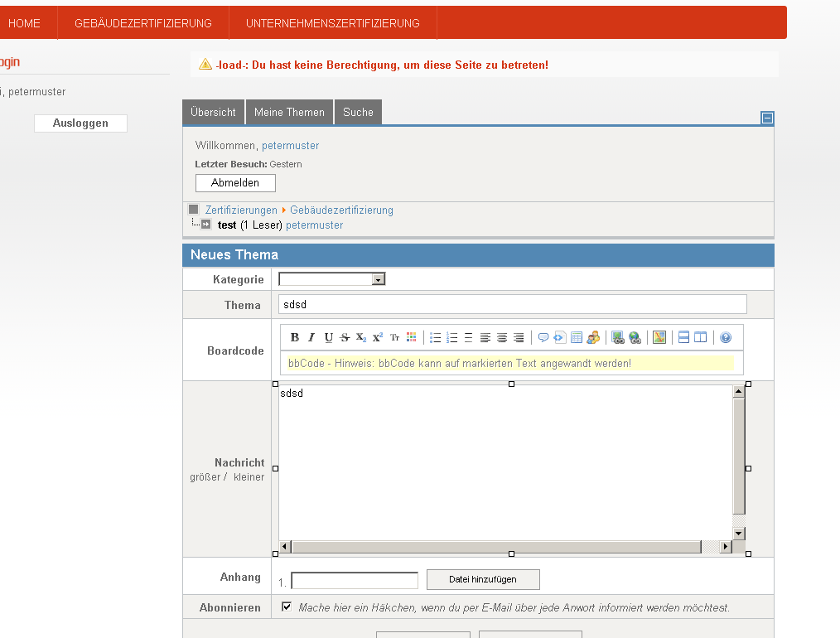This screenshot has height=638, width=840.
Task: Insert a bulleted list
Action: pyautogui.click(x=435, y=337)
